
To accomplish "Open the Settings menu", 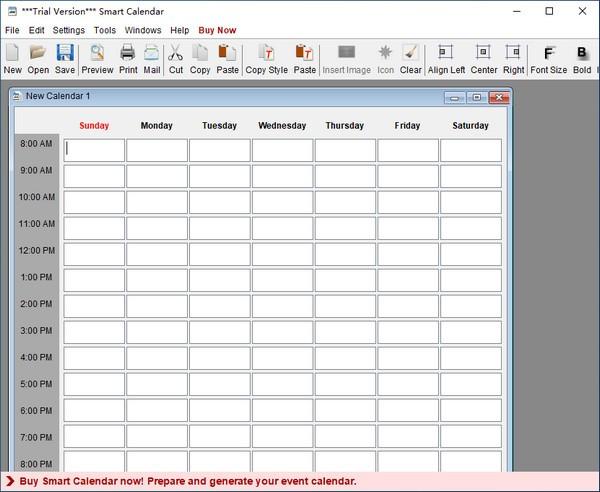I will (69, 30).
